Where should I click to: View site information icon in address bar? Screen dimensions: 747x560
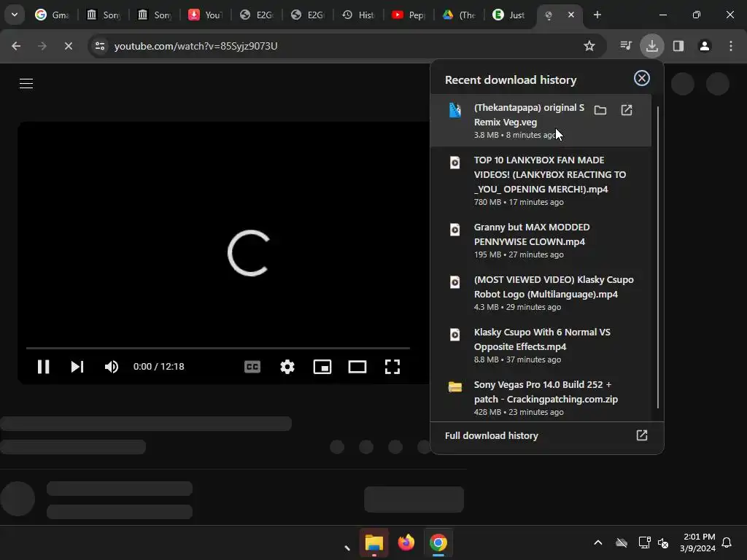point(100,46)
